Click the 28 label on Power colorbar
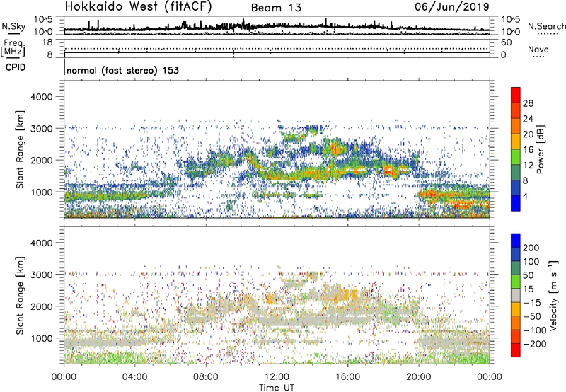 coord(528,103)
